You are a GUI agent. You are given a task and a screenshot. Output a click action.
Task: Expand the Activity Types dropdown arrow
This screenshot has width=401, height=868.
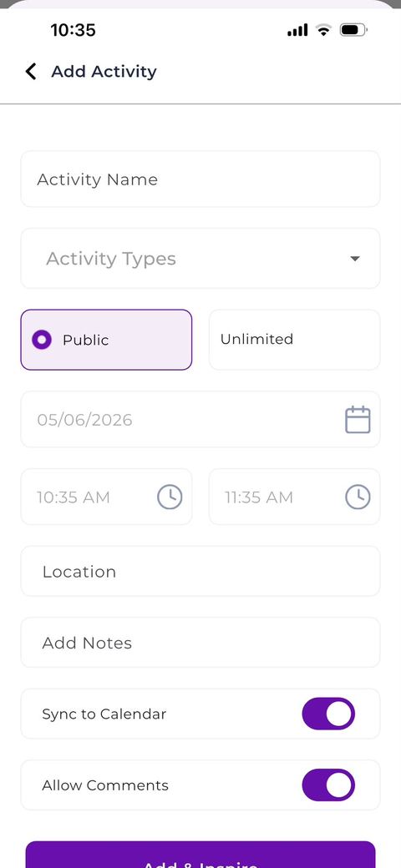pyautogui.click(x=355, y=259)
